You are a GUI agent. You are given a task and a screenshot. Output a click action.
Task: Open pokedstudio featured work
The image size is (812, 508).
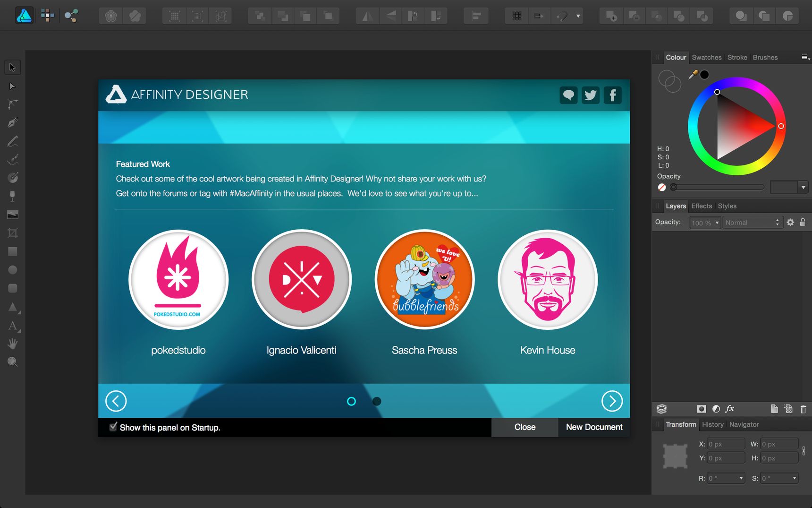(178, 280)
